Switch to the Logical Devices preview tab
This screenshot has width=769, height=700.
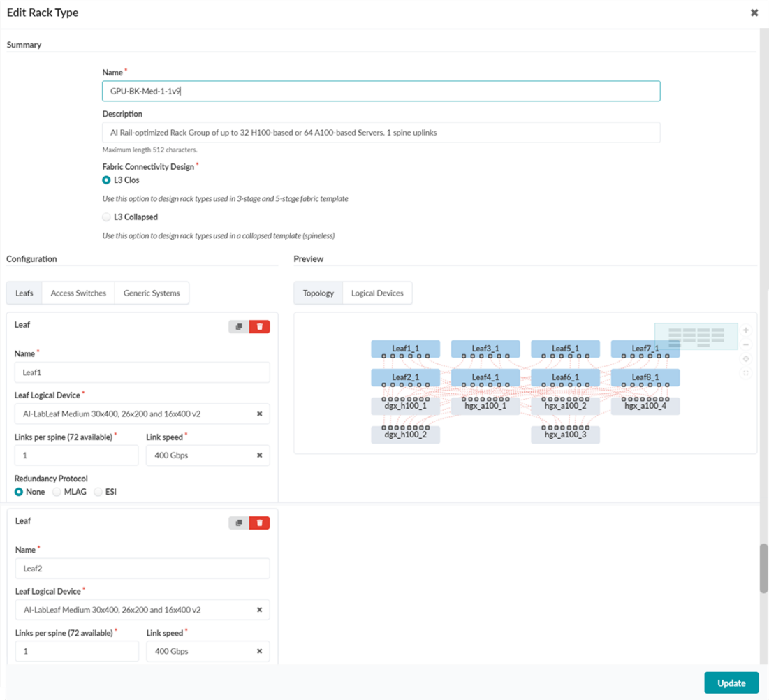pyautogui.click(x=377, y=293)
